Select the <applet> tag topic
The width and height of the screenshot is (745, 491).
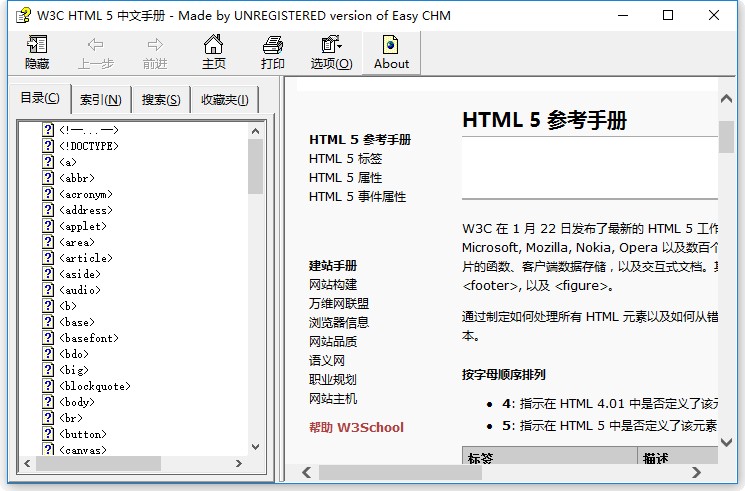click(x=83, y=226)
